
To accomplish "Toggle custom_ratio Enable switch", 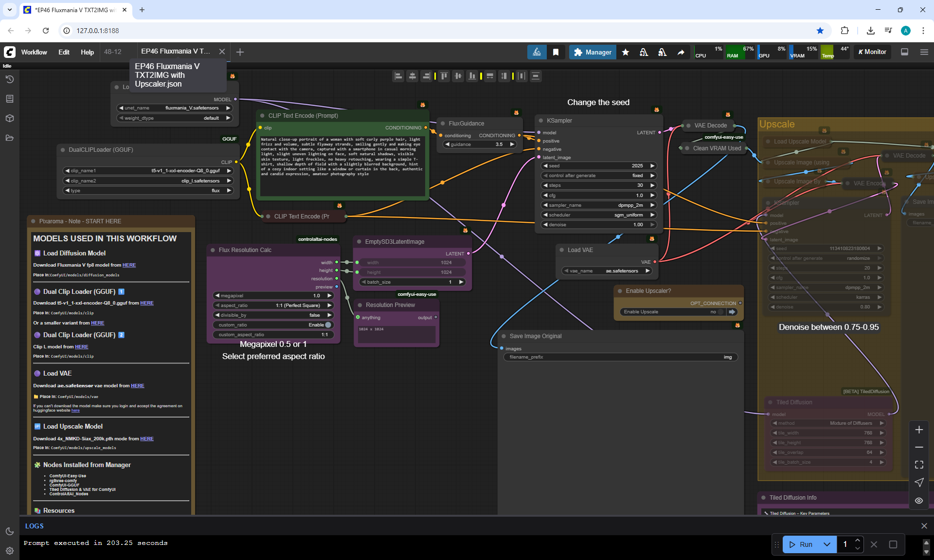I will [328, 325].
